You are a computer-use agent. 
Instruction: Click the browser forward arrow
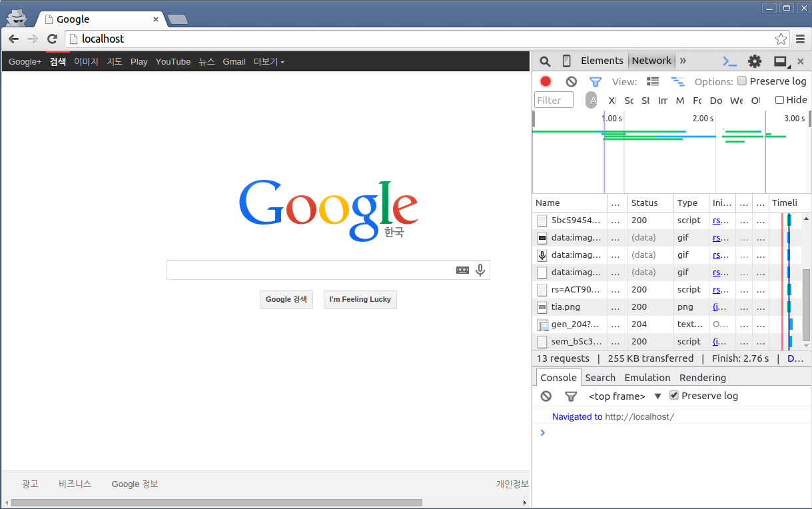(x=33, y=39)
